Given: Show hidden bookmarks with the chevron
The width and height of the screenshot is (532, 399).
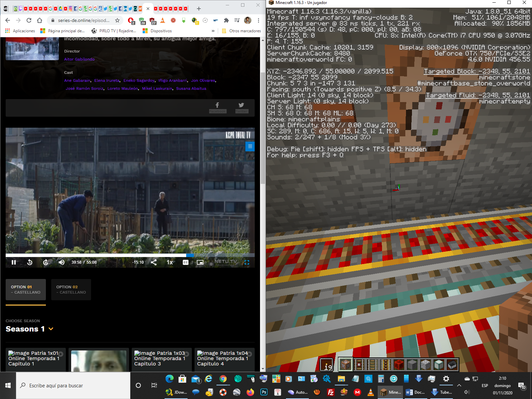Looking at the screenshot, I should [x=213, y=31].
